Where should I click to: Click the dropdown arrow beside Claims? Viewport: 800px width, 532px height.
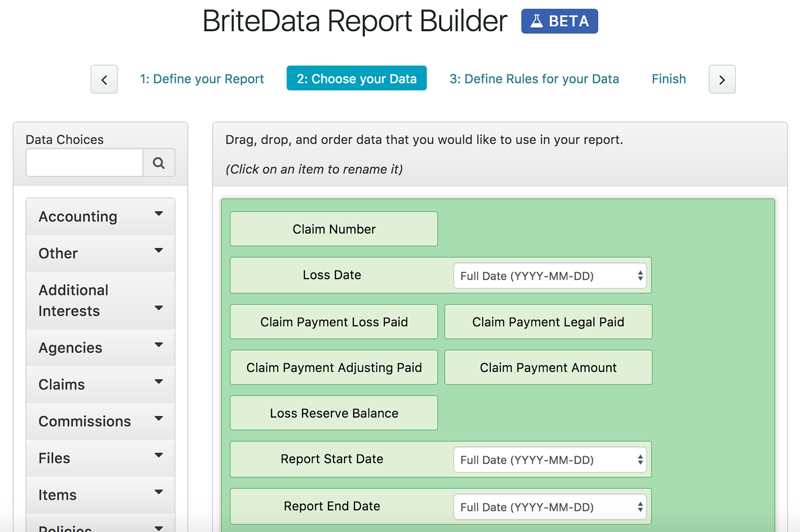(x=158, y=382)
